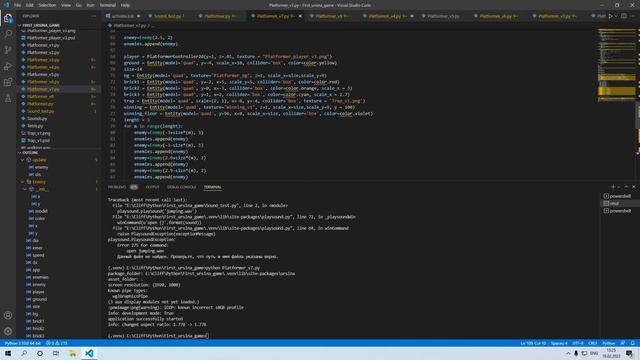Open Explorer panel More Actions ellipsis
640x360 pixels.
click(x=93, y=16)
